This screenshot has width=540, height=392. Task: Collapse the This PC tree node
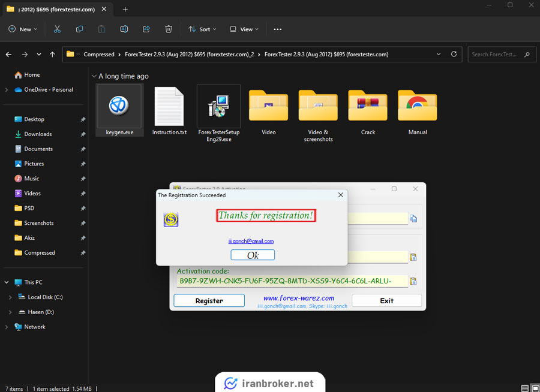click(x=6, y=282)
